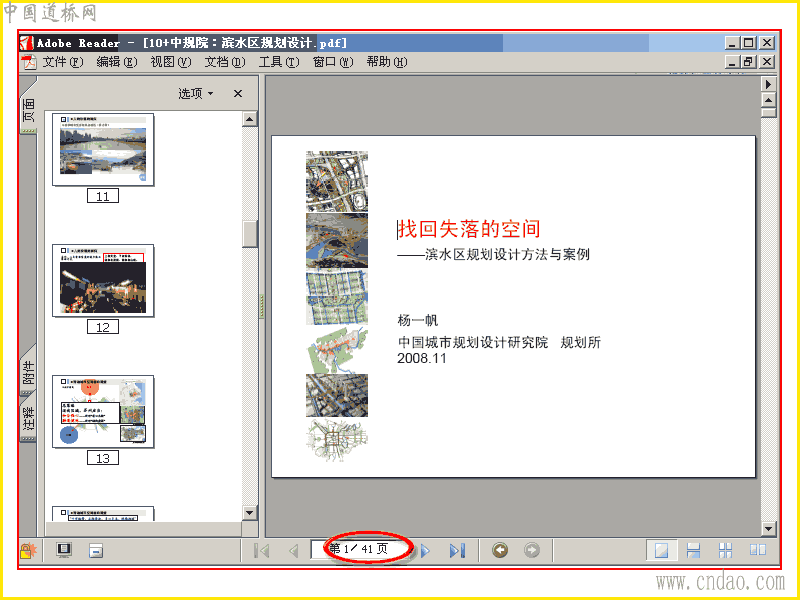800x600 pixels.
Task: Restore the document window inside Adobe Reader
Action: pos(748,62)
